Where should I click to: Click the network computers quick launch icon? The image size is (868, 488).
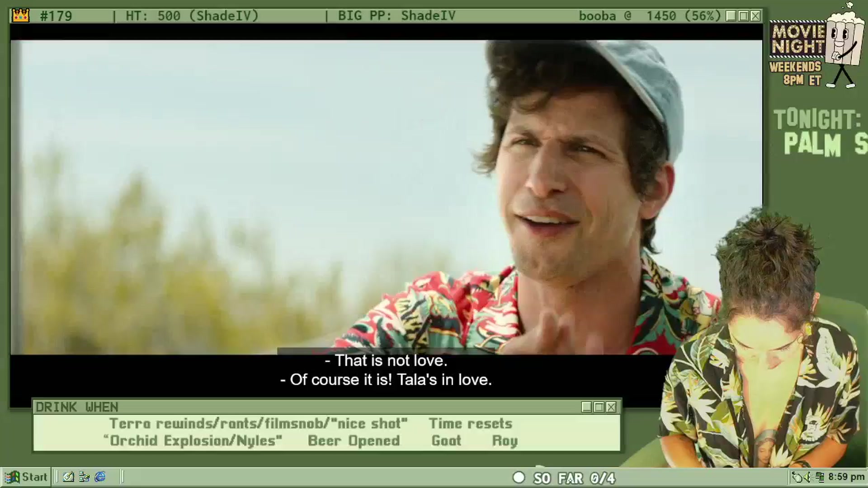click(x=84, y=477)
